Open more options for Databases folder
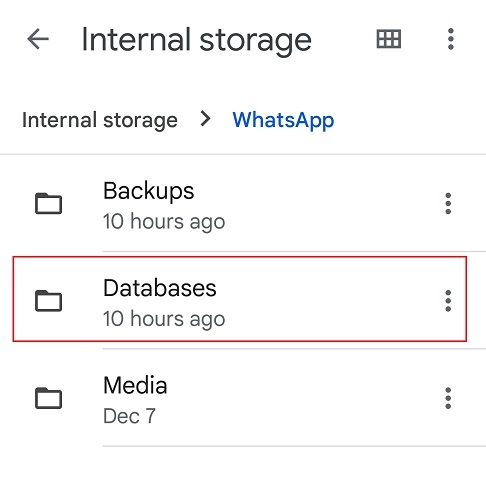The image size is (486, 482). pyautogui.click(x=448, y=301)
